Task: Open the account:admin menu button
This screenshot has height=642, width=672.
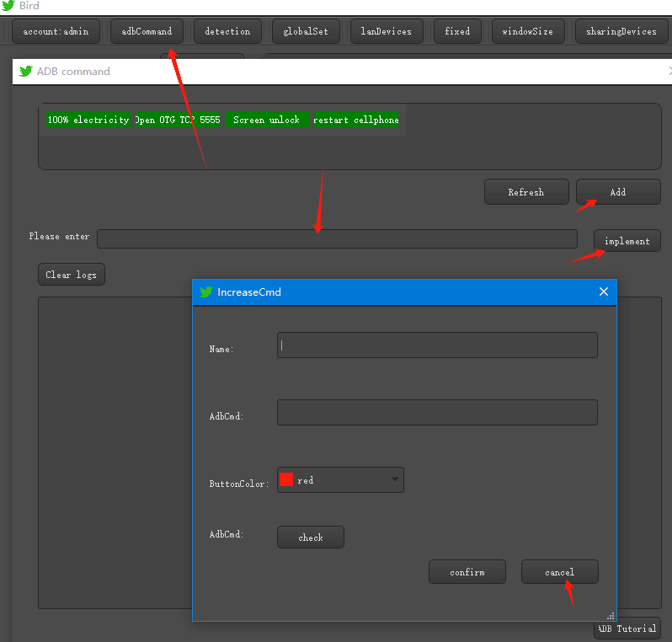Action: (x=56, y=31)
